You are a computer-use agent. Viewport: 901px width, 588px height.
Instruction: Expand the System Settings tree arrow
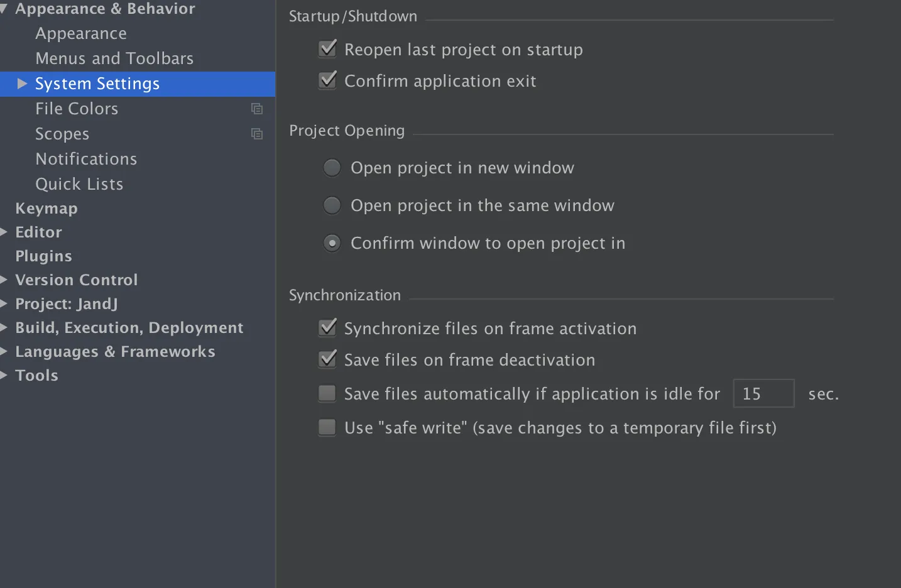22,84
